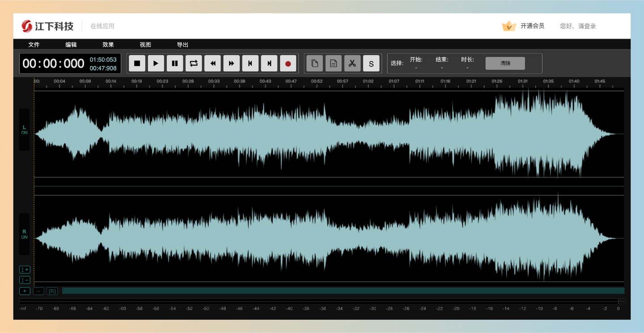Stop audio playback

point(137,63)
